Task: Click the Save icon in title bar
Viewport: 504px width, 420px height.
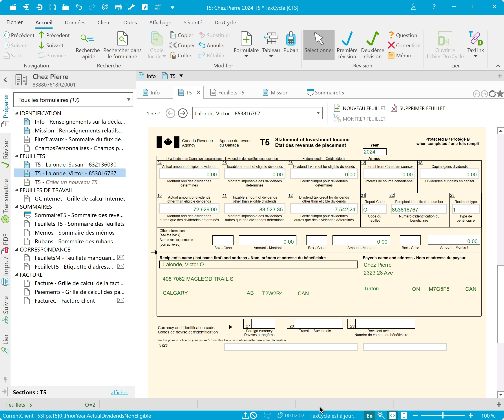Action: (52, 7)
